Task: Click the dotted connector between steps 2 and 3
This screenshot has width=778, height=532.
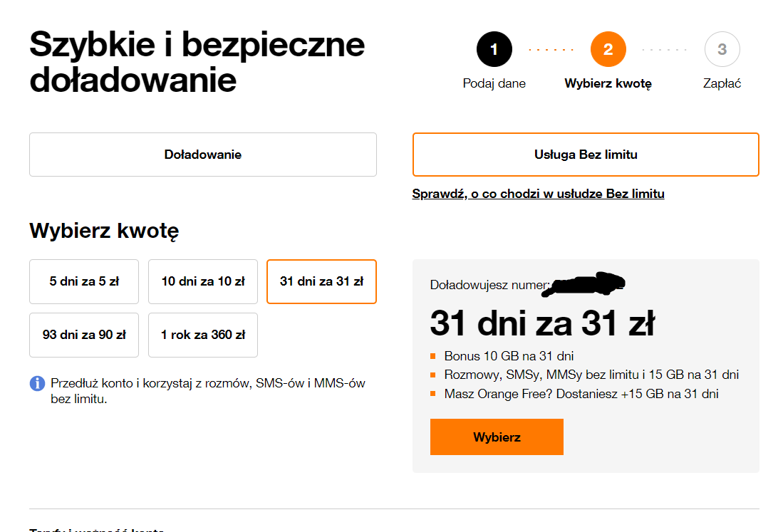Action: pos(665,49)
